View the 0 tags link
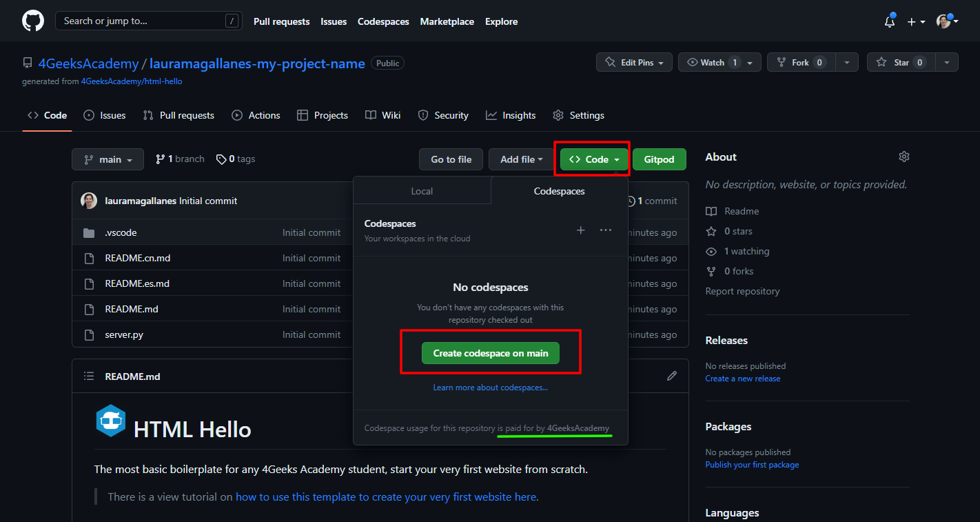The height and width of the screenshot is (522, 980). click(x=236, y=159)
